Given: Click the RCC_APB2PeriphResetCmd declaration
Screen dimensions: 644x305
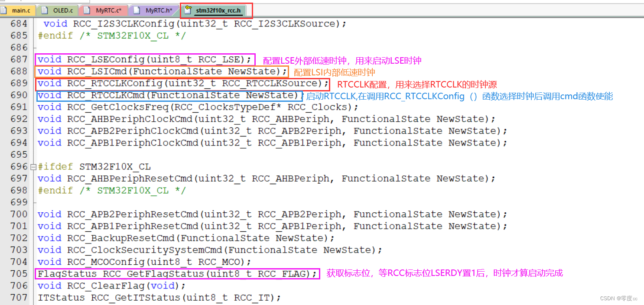Looking at the screenshot, I should 272,214.
